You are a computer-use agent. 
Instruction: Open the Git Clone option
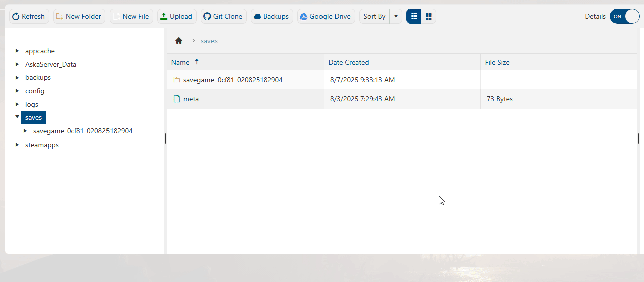pos(223,16)
